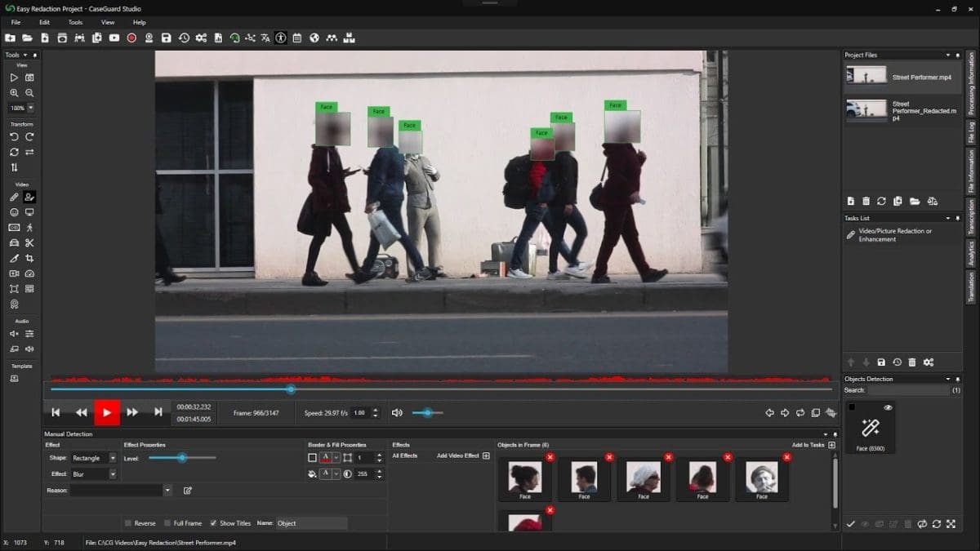Select the Street Performer.mp4 thumbnail
Screen dimensions: 980x551
pos(866,76)
